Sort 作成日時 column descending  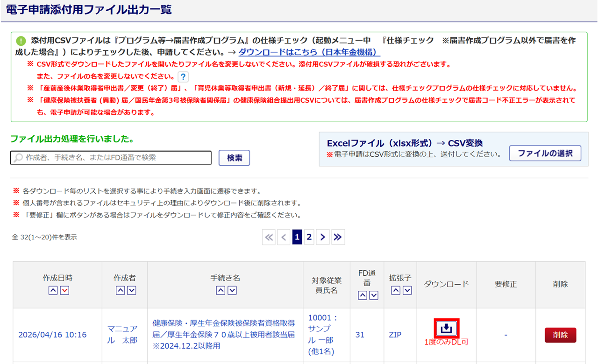pyautogui.click(x=64, y=290)
